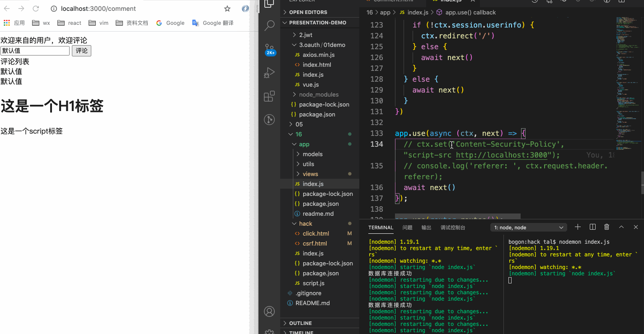The height and width of the screenshot is (334, 644).
Task: Open the GitLens view in activity bar
Action: click(269, 119)
